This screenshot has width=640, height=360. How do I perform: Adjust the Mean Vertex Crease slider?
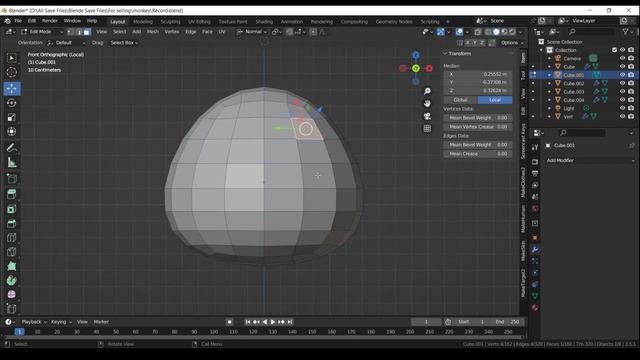478,127
